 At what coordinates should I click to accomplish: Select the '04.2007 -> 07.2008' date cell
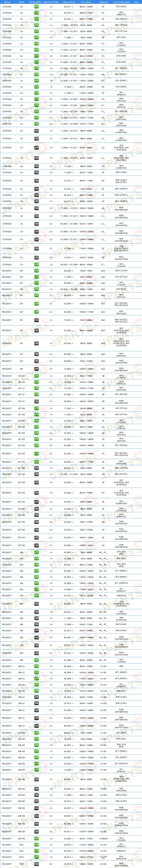[x=69, y=224]
